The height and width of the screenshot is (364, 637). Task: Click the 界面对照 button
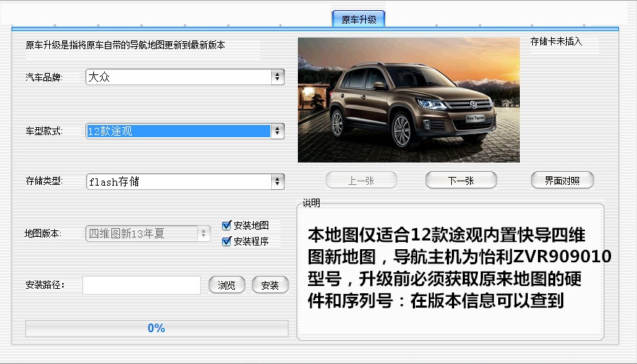point(563,180)
